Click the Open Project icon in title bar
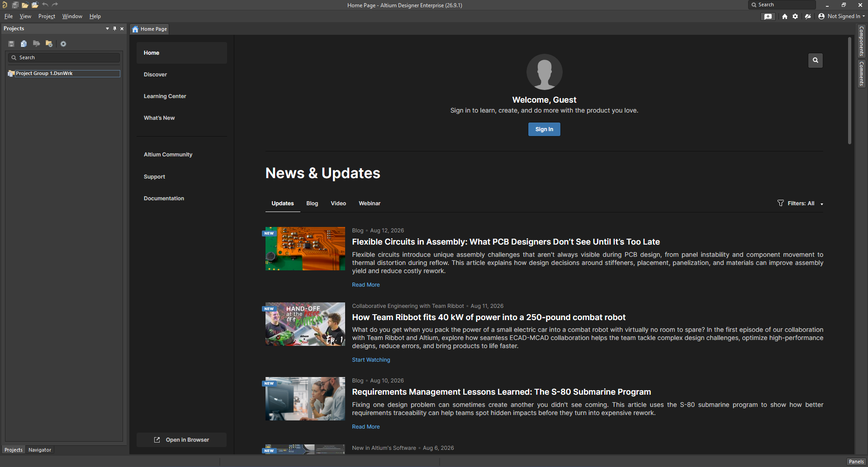Viewport: 868px width, 467px height. [x=35, y=5]
